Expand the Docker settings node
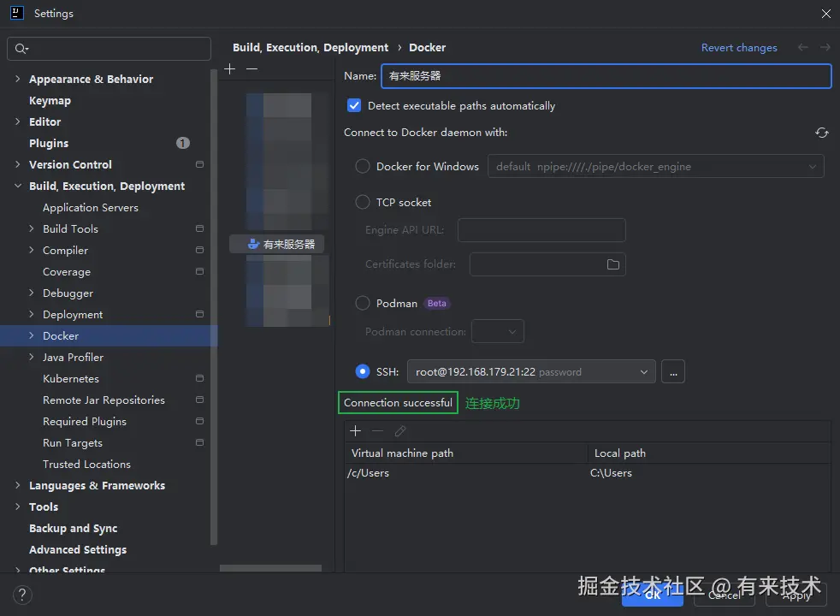Image resolution: width=840 pixels, height=616 pixels. [32, 336]
